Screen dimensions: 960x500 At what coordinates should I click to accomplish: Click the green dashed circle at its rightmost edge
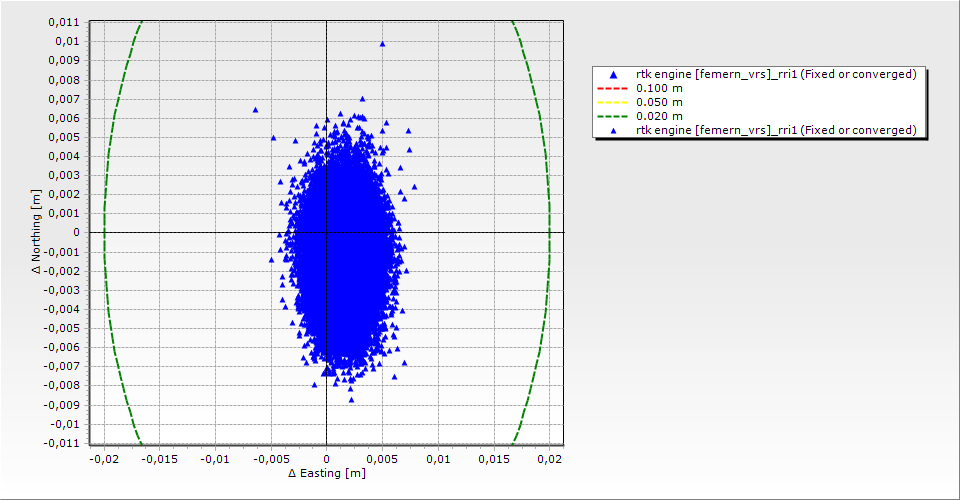[549, 232]
